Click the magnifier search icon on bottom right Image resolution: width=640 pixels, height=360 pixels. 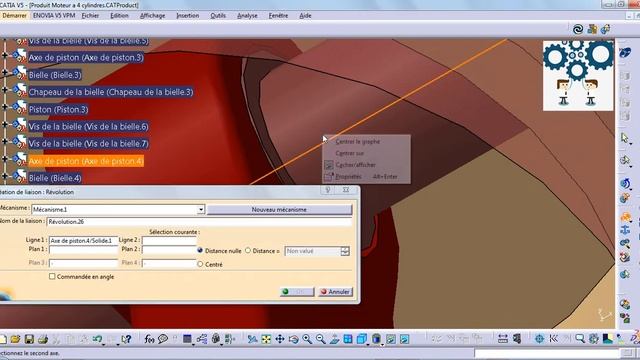[x=580, y=339]
